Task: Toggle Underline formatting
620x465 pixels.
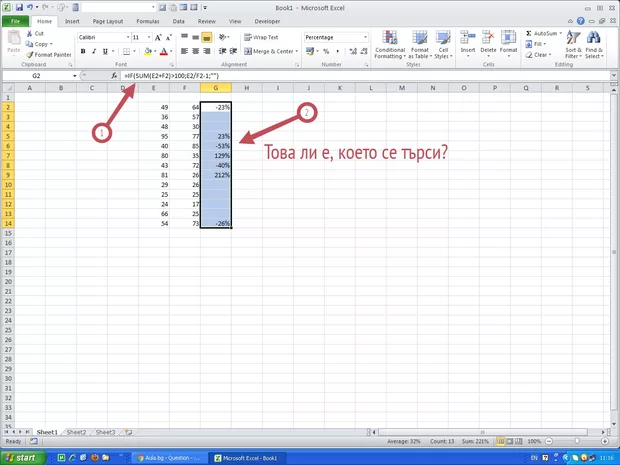Action: coord(105,51)
